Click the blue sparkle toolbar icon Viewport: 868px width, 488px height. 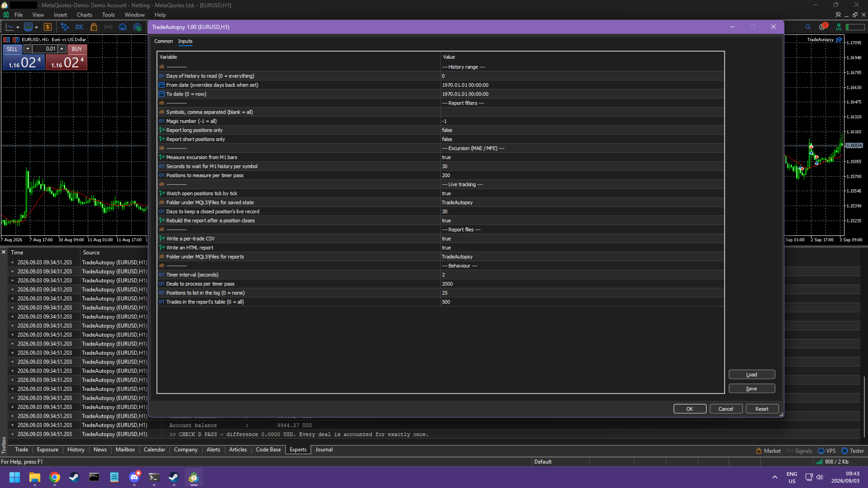[65, 27]
